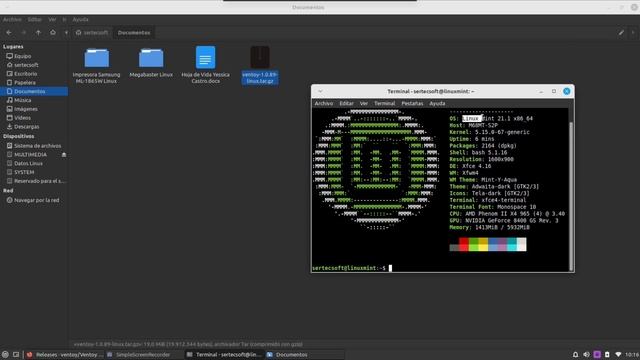Click the forward navigation arrow
Viewport: 640px width, 360px height.
(x=23, y=33)
